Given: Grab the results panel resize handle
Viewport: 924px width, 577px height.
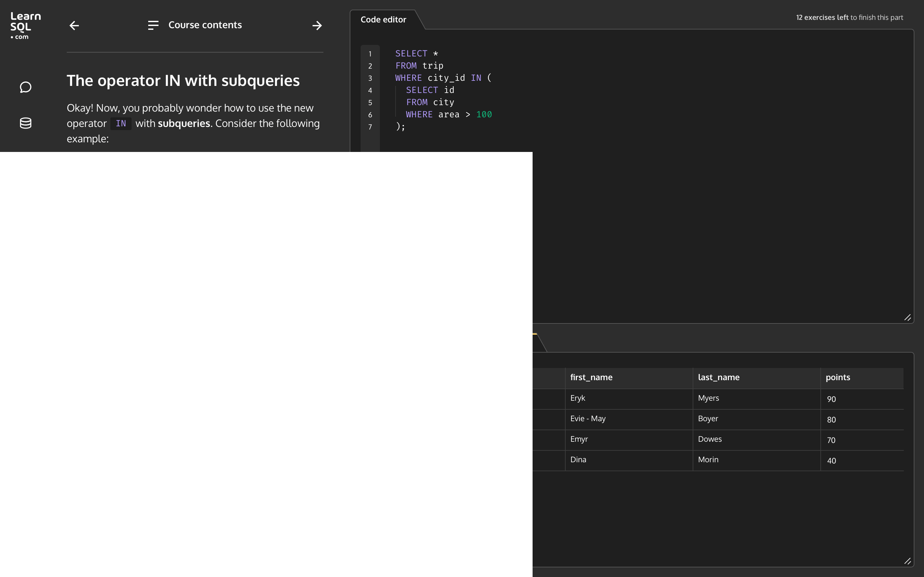Looking at the screenshot, I should tap(908, 561).
